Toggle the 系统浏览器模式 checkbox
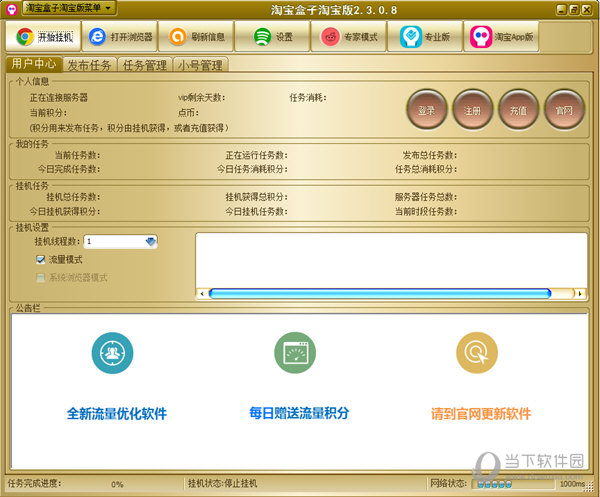 (x=41, y=277)
